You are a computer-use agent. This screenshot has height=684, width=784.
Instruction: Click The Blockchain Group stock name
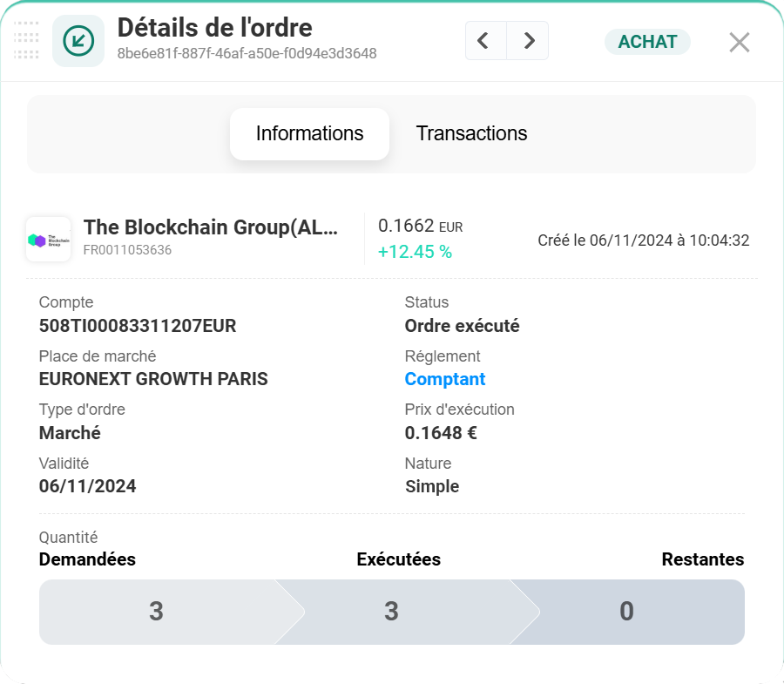coord(210,227)
